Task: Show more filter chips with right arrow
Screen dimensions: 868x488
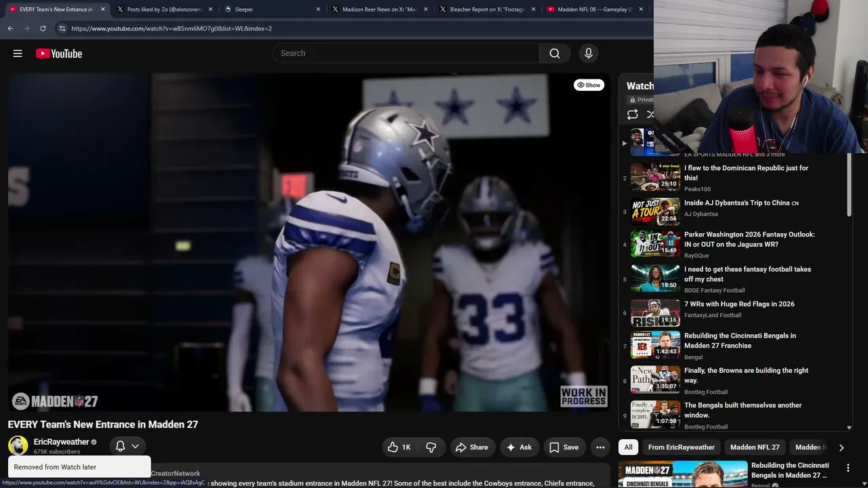Action: (x=841, y=447)
